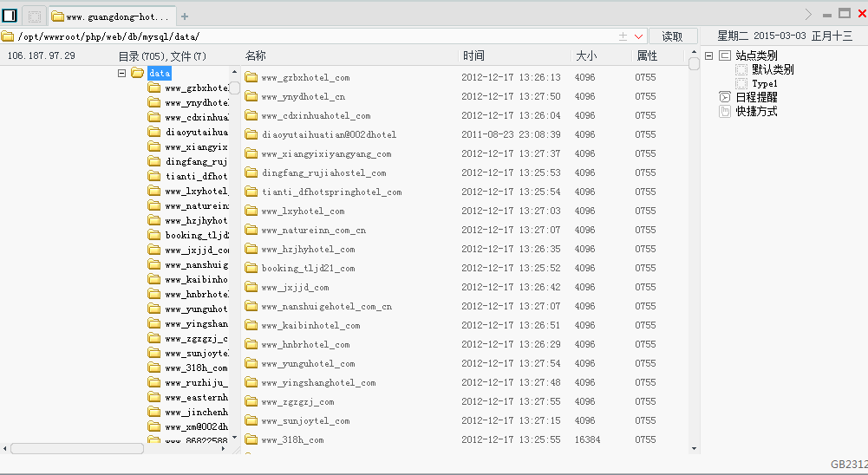868x475 pixels.
Task: Select the data folder in the tree
Action: coord(160,73)
